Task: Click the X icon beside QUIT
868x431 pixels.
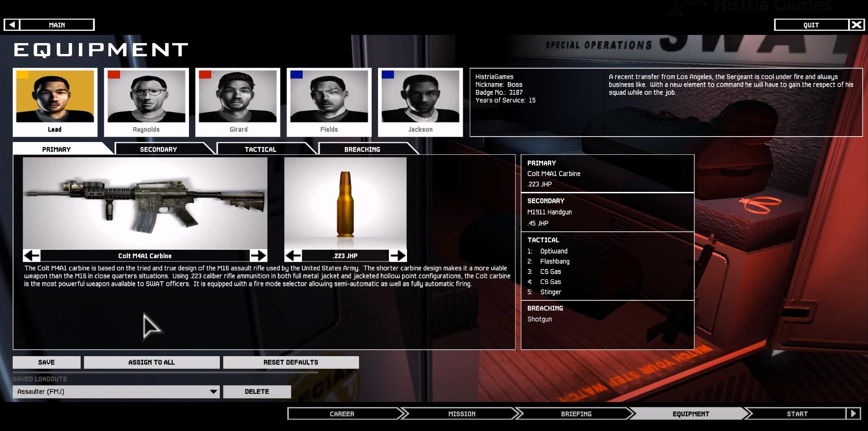Action: coord(856,25)
